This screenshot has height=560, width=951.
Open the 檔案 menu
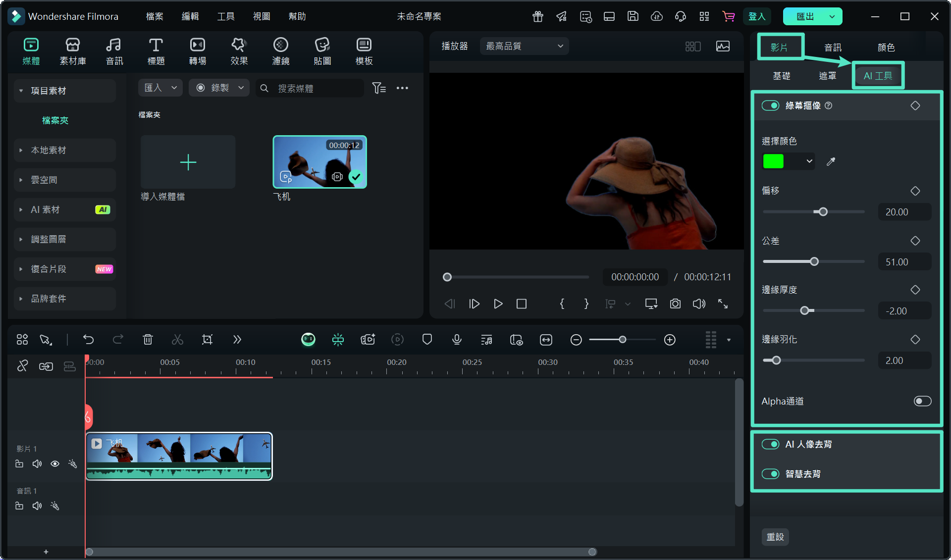click(155, 16)
